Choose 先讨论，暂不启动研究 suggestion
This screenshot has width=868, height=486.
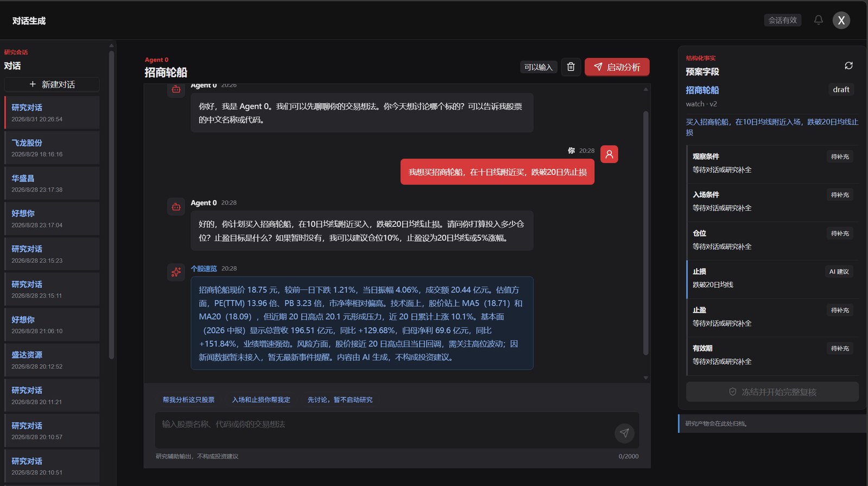(340, 400)
